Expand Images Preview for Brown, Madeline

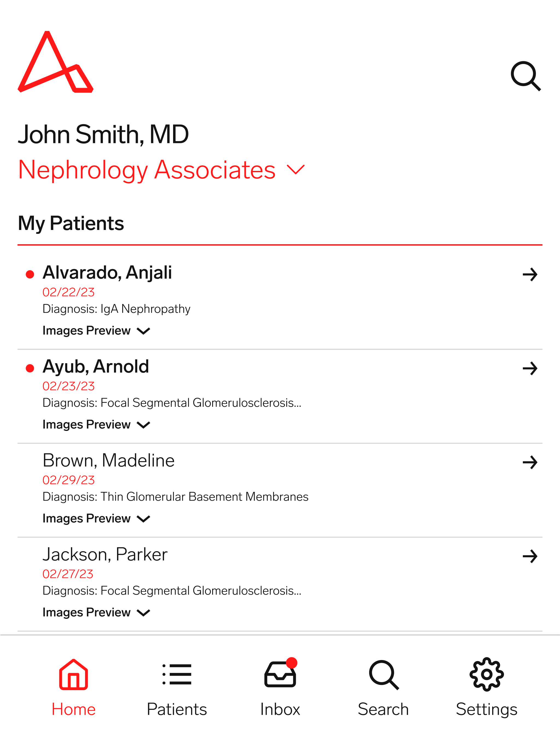coord(96,518)
